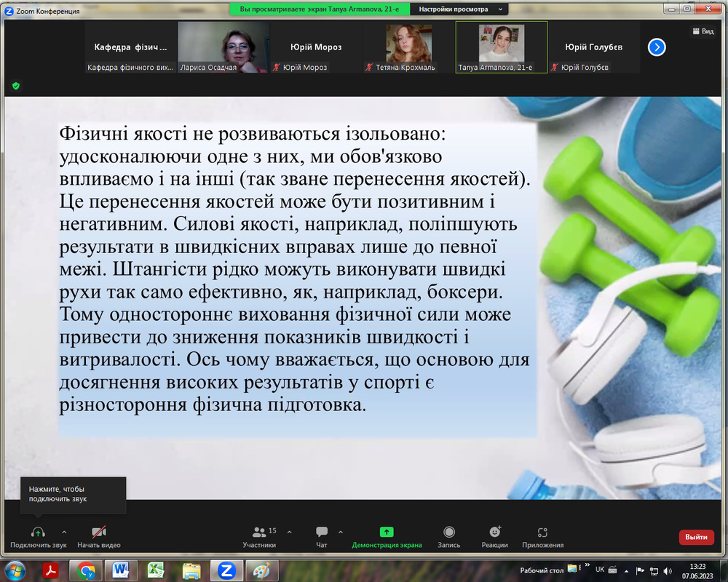Leave the meeting with Выйти

(696, 537)
